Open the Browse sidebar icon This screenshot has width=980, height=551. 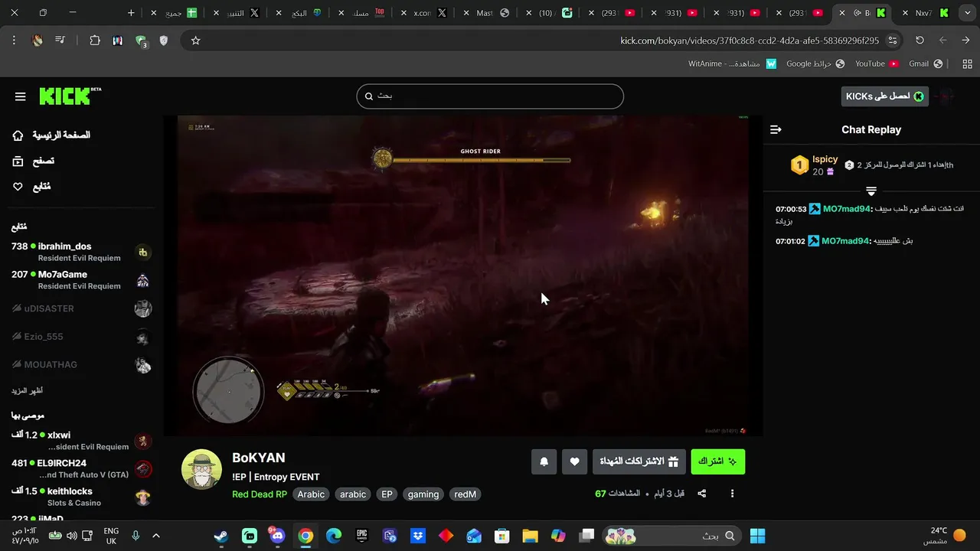[18, 161]
